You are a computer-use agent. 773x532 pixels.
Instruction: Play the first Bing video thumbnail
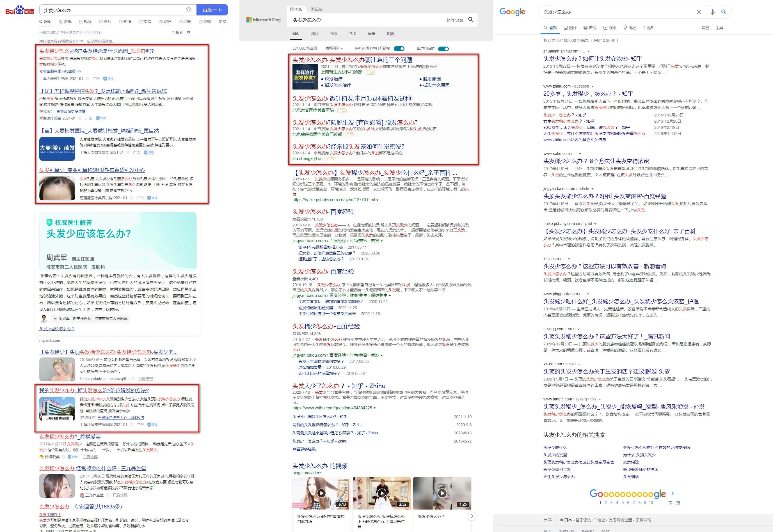[x=321, y=493]
